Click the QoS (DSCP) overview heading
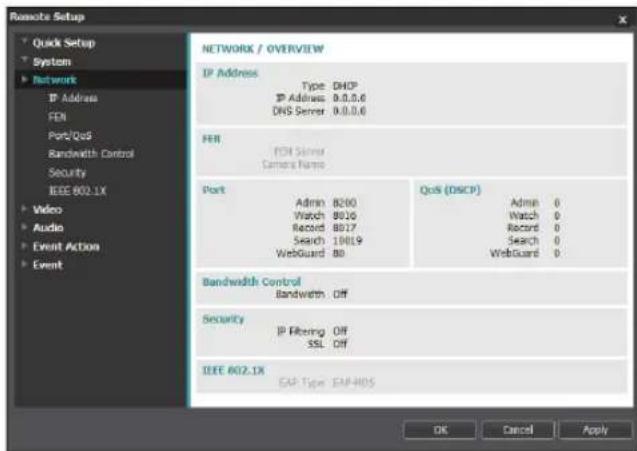Viewport: 637px width, 451px height. (450, 190)
